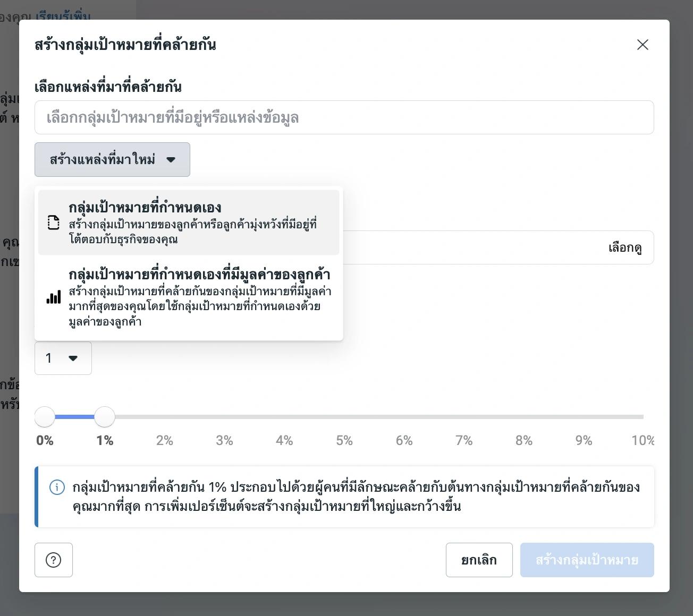This screenshot has height=616, width=693.
Task: Click the customer value bar chart icon
Action: pyautogui.click(x=54, y=298)
